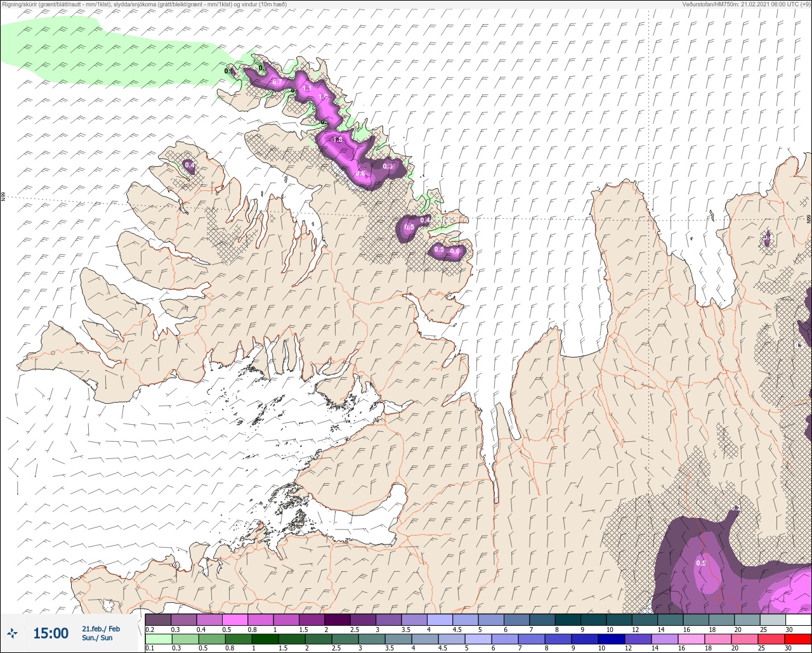Click lower legend swatch between 25 and 30
Image resolution: width=812 pixels, height=653 pixels.
click(x=771, y=639)
